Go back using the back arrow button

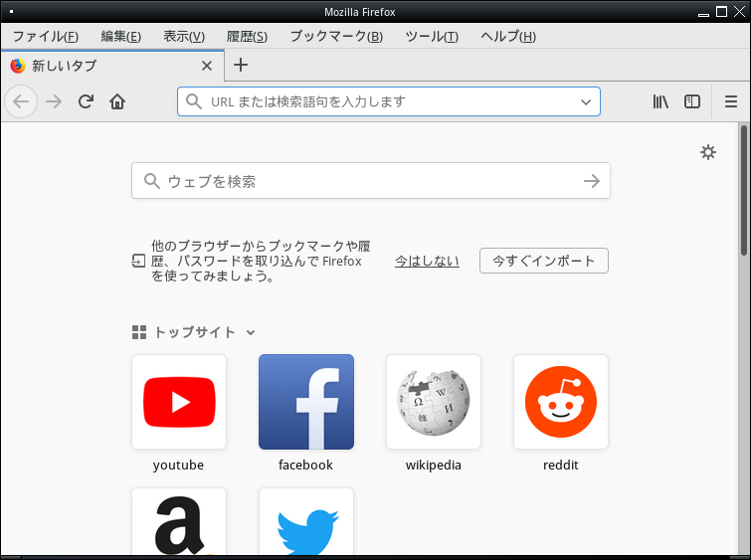(21, 101)
